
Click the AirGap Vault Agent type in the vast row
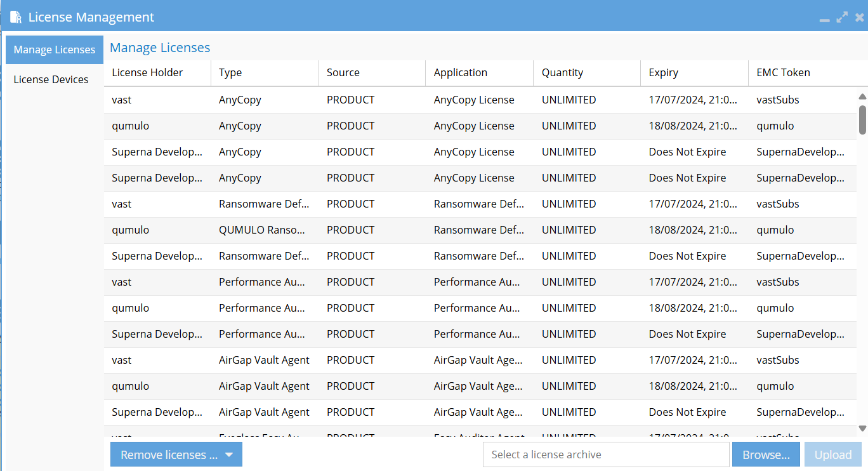coord(264,360)
